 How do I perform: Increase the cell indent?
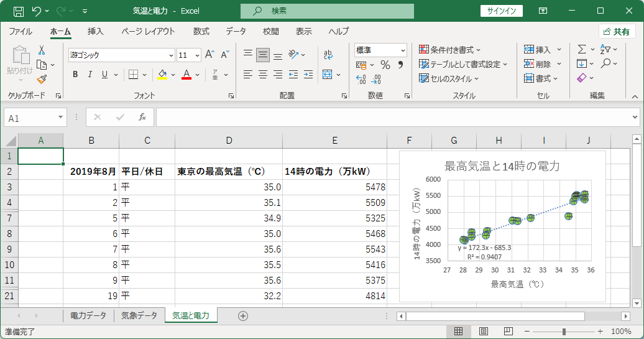pos(308,75)
